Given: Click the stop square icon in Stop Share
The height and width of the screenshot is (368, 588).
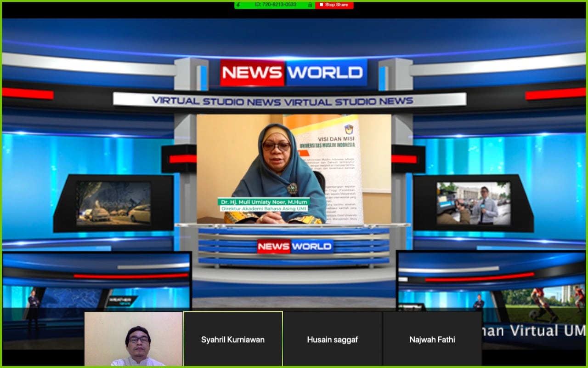Looking at the screenshot, I should click(x=320, y=5).
